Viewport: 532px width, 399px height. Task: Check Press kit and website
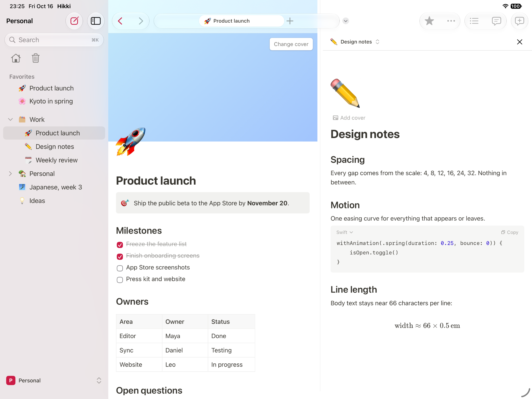[x=120, y=280]
